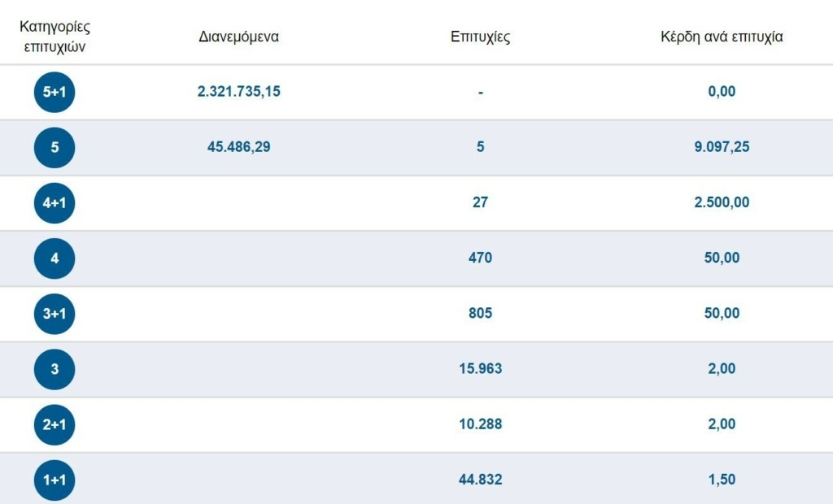The height and width of the screenshot is (504, 833).
Task: Click the 9.097,25 winnings value
Action: 722,146
